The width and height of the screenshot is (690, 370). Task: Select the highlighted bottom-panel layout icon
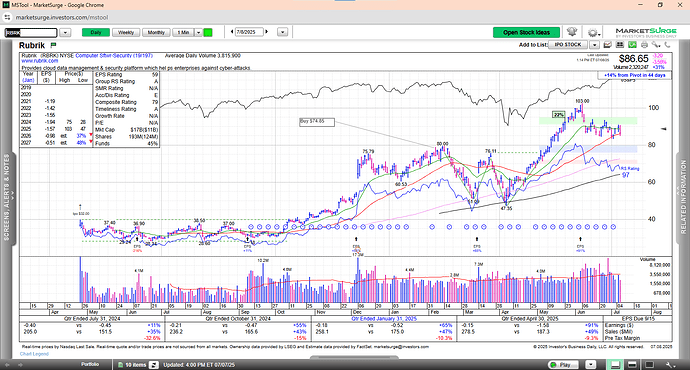(x=615, y=365)
